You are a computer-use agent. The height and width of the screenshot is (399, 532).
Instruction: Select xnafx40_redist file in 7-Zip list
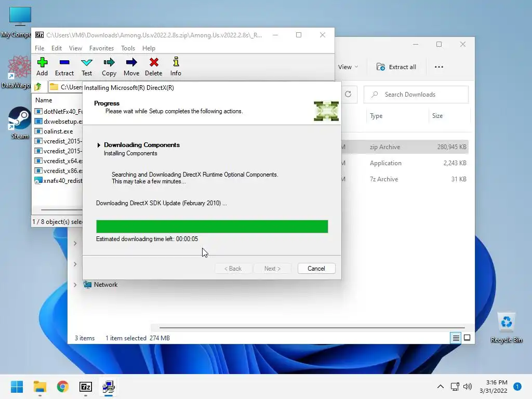point(58,180)
